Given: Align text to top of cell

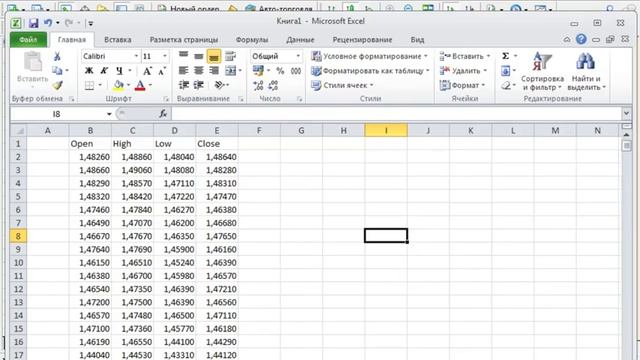Looking at the screenshot, I should click(x=183, y=56).
